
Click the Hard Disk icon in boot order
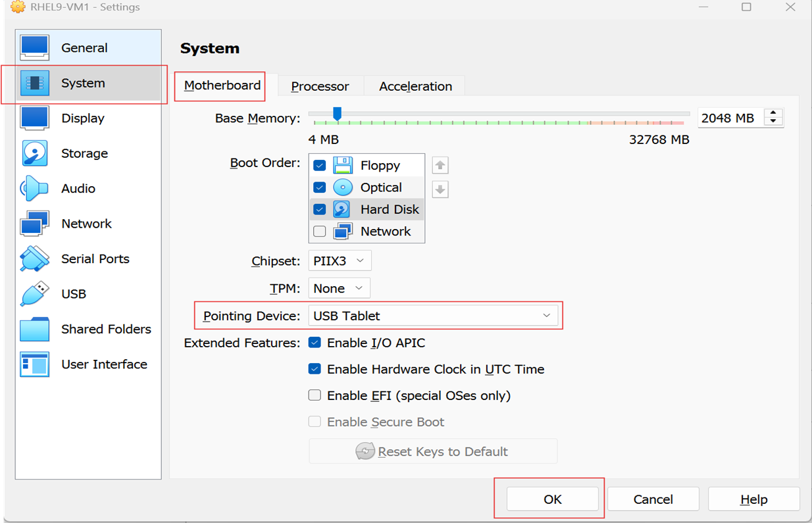343,209
